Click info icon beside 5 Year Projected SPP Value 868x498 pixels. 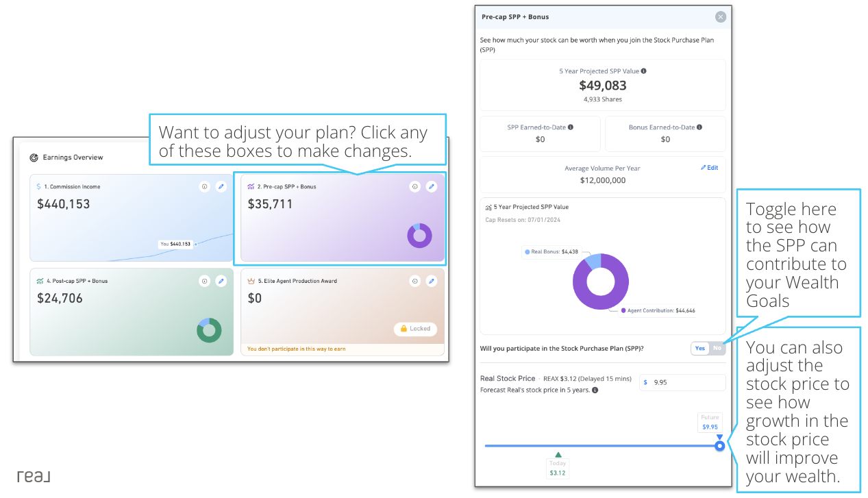coord(643,71)
